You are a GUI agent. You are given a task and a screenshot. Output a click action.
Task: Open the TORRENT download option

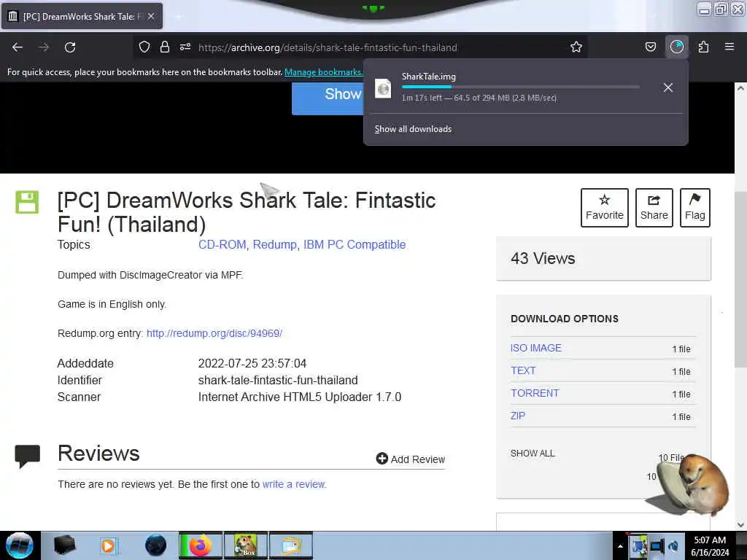[x=535, y=393]
